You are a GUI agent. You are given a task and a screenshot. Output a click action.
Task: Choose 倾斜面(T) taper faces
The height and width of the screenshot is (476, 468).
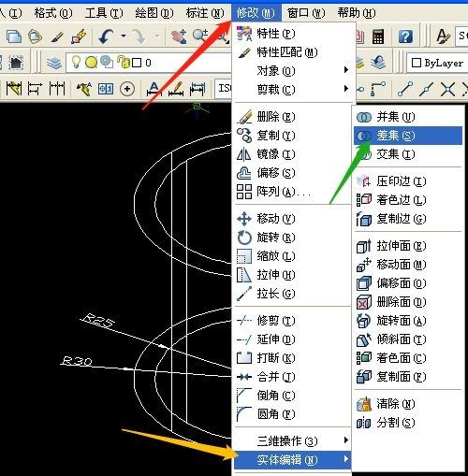pos(408,339)
